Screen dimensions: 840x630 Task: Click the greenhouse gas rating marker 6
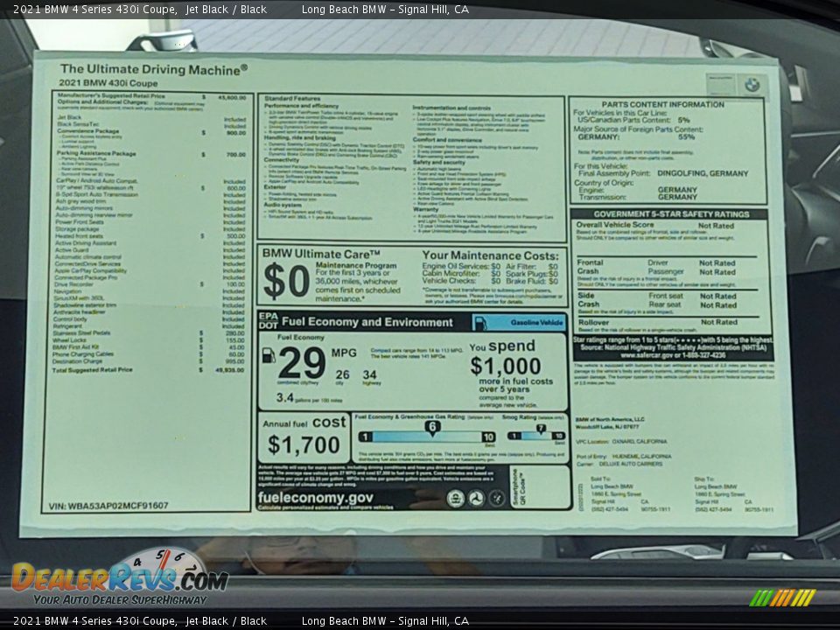[432, 427]
